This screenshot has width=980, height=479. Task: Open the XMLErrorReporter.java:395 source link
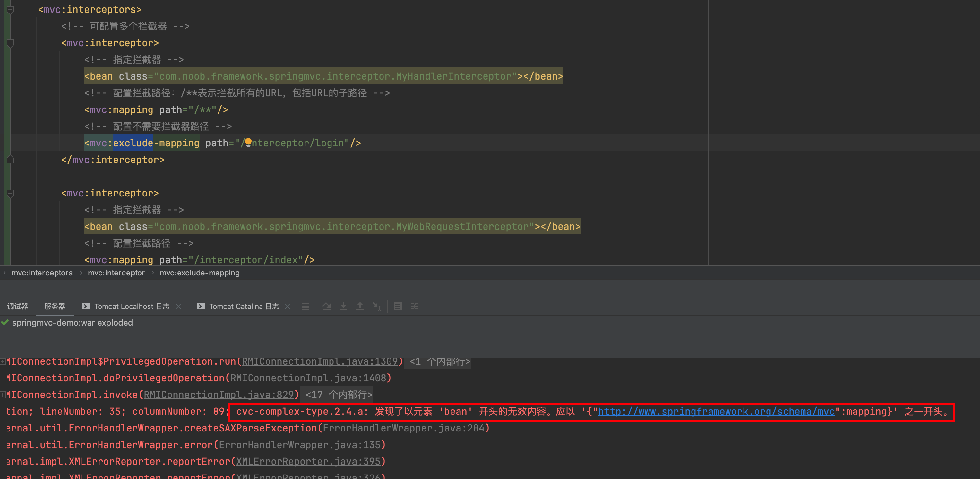pos(308,461)
